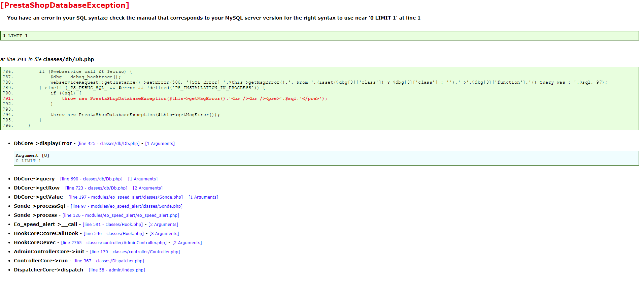Click line 97 Sonde.php link
The height and width of the screenshot is (291, 644).
click(x=127, y=206)
